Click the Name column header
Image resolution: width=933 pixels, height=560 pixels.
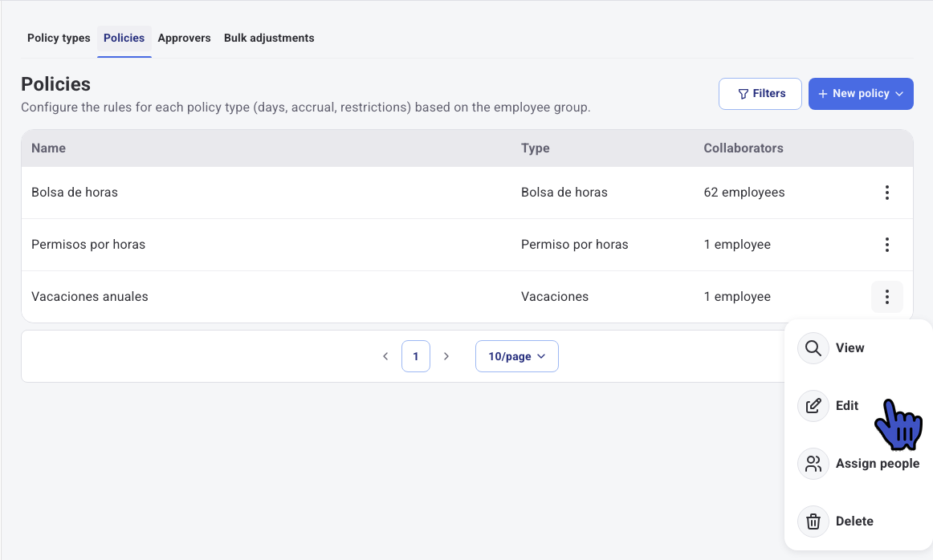click(49, 148)
